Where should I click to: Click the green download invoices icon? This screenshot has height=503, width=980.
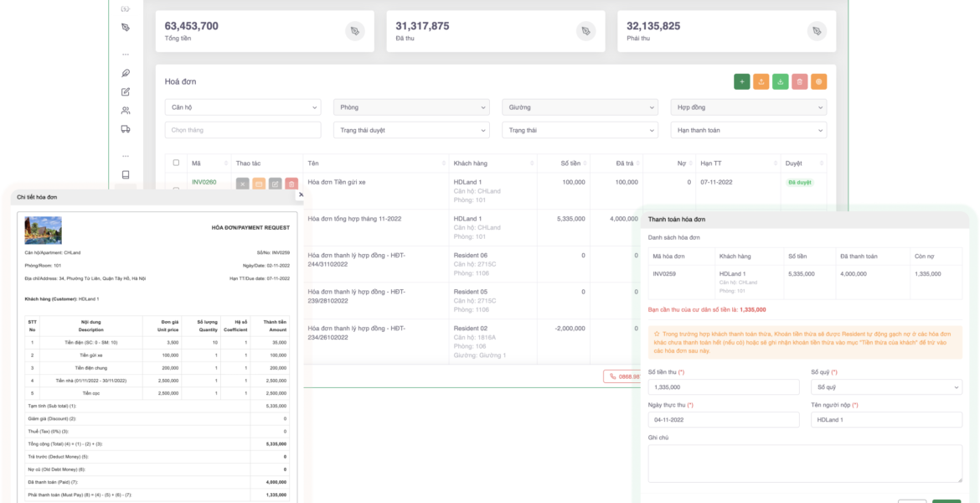pyautogui.click(x=780, y=81)
